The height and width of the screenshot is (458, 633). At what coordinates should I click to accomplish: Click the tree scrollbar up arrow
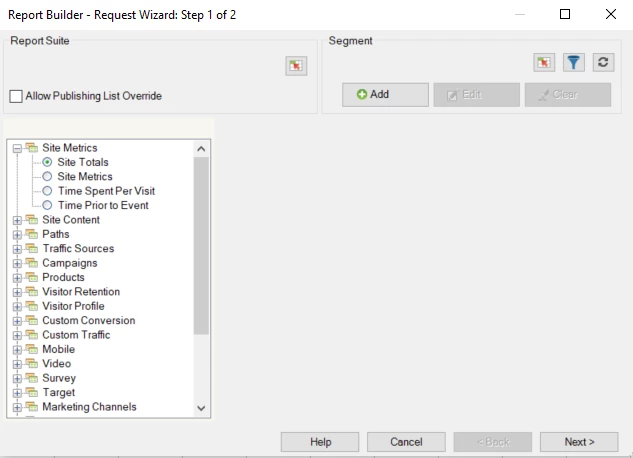(201, 149)
